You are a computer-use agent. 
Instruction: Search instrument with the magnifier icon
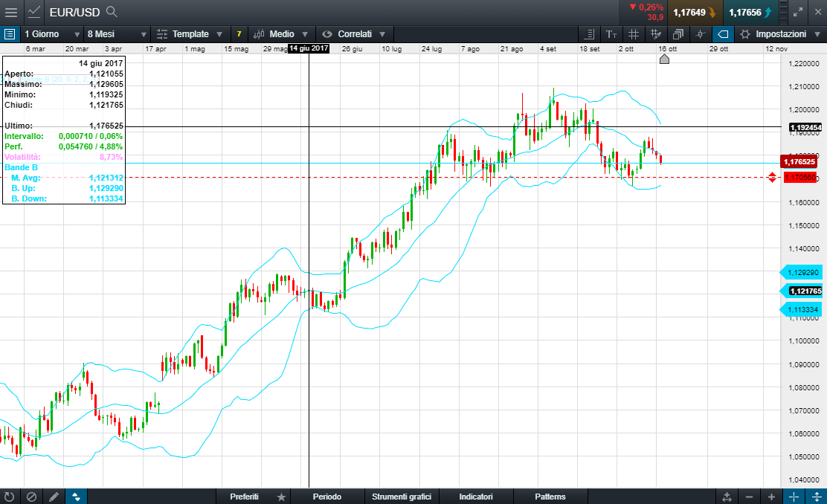[x=112, y=12]
